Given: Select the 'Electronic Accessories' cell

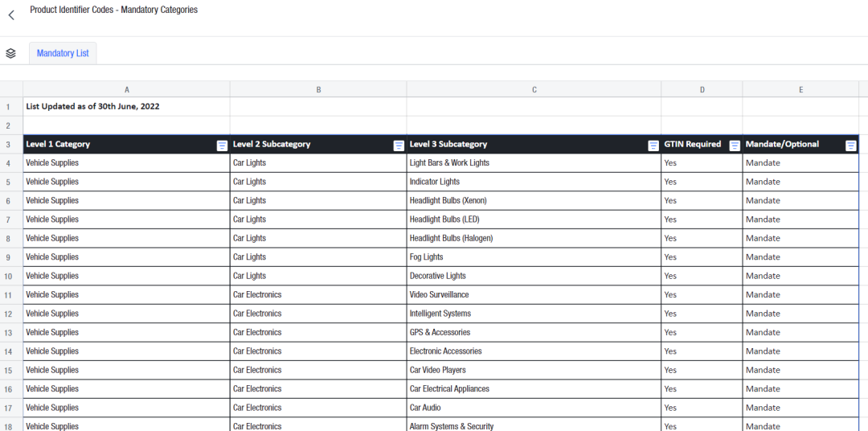Looking at the screenshot, I should [534, 351].
